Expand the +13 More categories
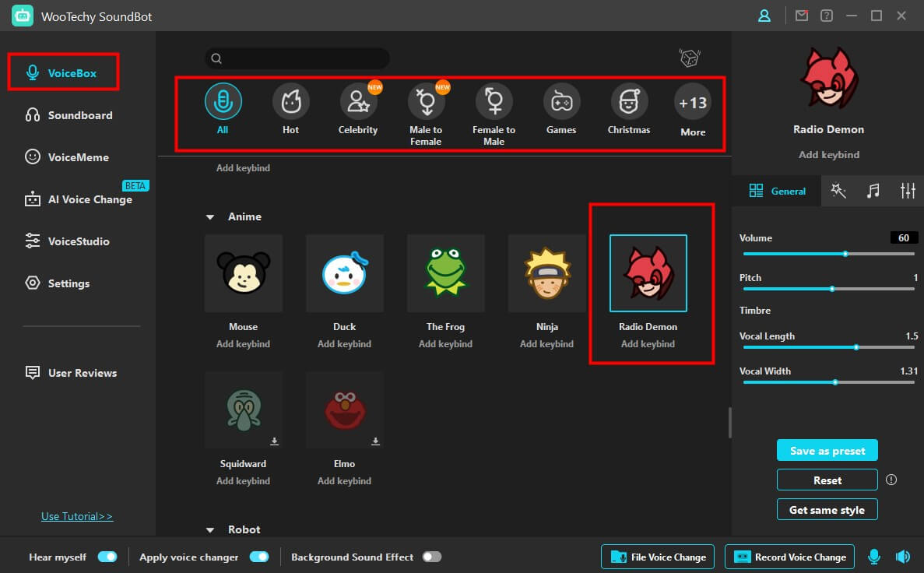 [x=692, y=103]
